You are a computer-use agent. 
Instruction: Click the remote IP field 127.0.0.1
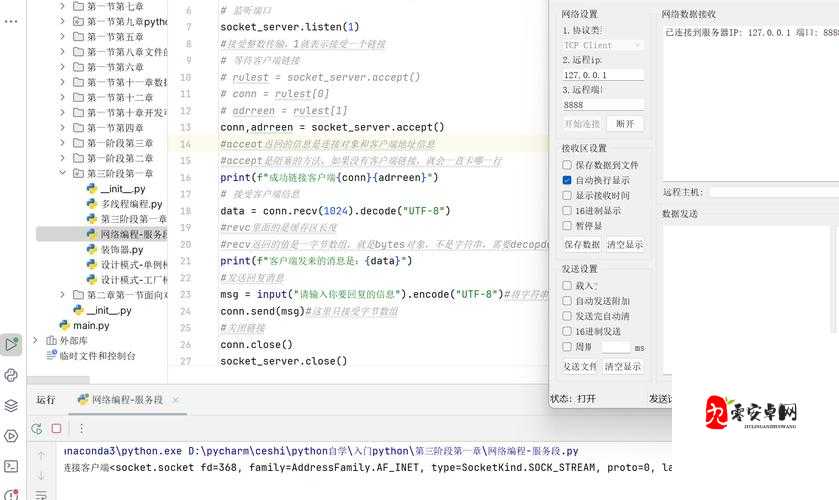point(603,75)
